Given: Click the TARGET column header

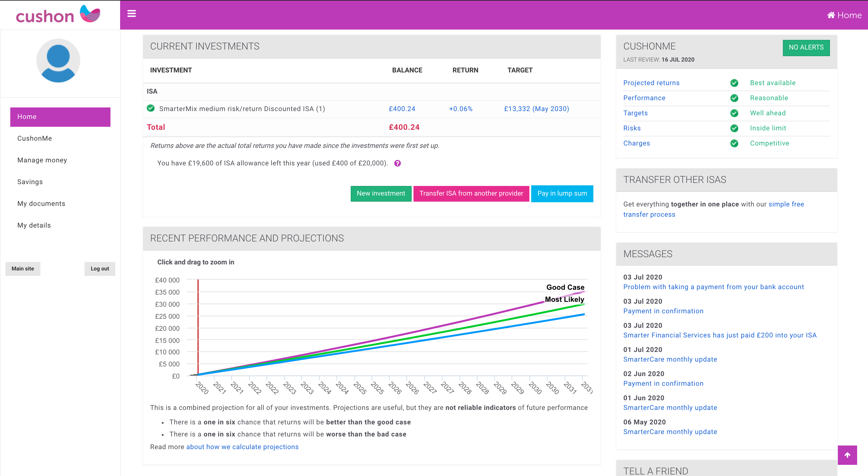Looking at the screenshot, I should (x=520, y=70).
